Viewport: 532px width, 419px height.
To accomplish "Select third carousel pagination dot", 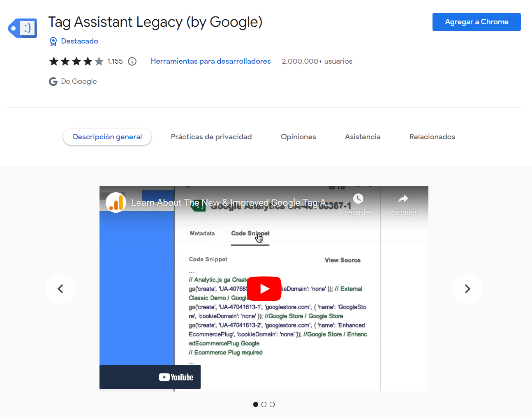I will pyautogui.click(x=272, y=405).
